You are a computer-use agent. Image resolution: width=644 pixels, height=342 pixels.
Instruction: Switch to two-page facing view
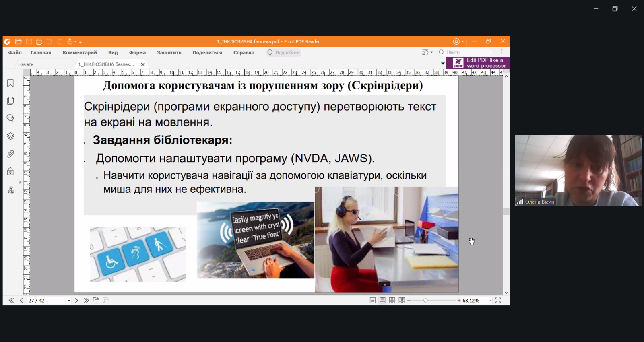(392, 301)
